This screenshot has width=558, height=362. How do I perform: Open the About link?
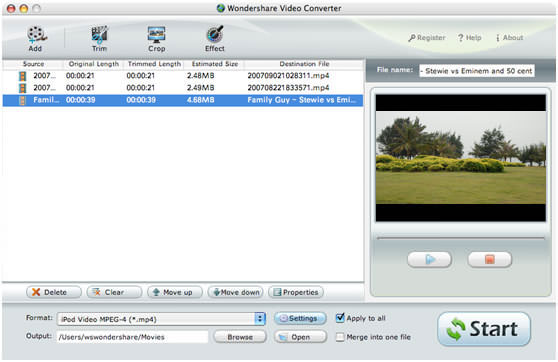pyautogui.click(x=510, y=38)
